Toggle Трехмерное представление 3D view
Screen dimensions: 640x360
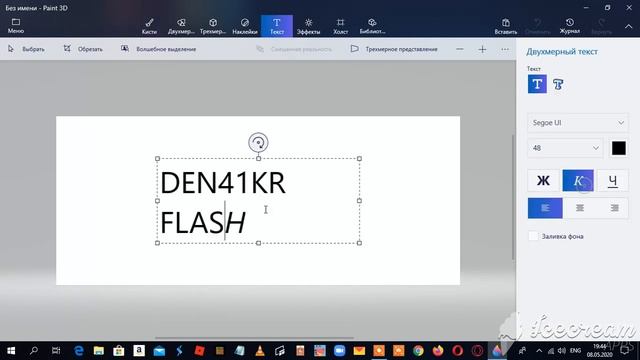tap(394, 49)
